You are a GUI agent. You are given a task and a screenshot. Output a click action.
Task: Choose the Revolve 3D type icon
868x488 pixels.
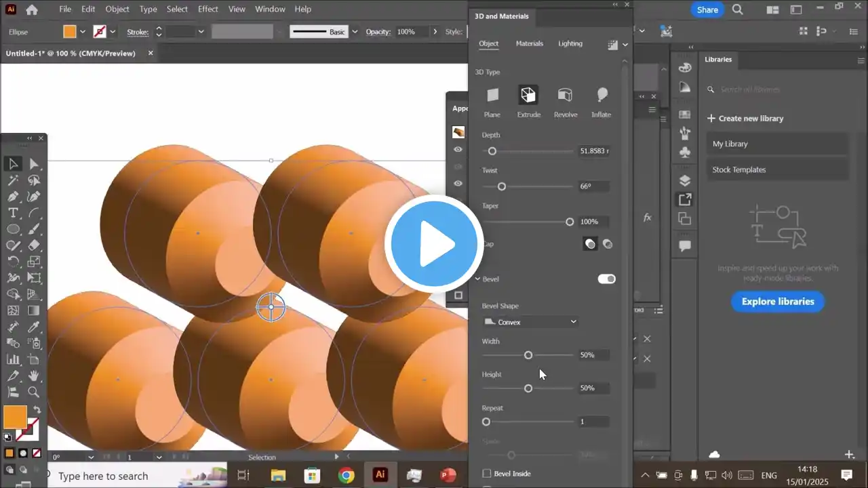pos(565,96)
